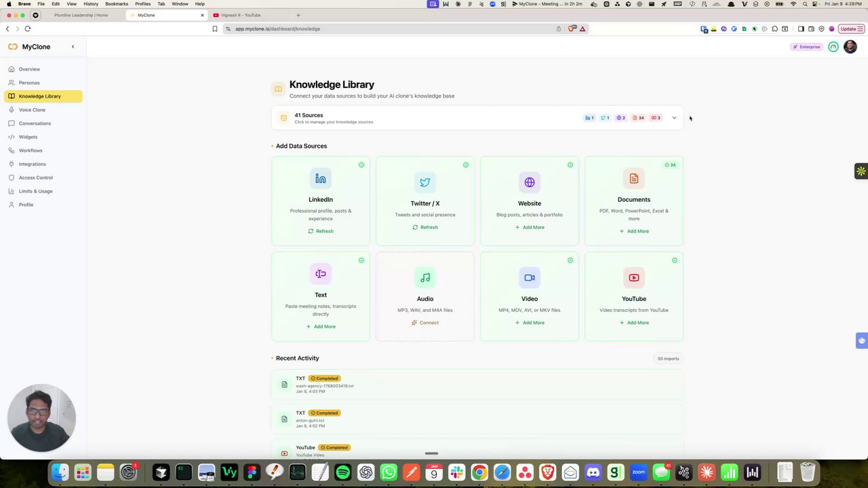Click the MyClone logo in sidebar
This screenshot has height=488, width=868.
(29, 47)
